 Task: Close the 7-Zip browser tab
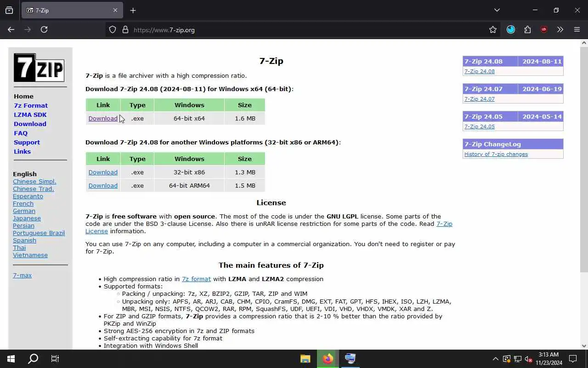click(115, 10)
